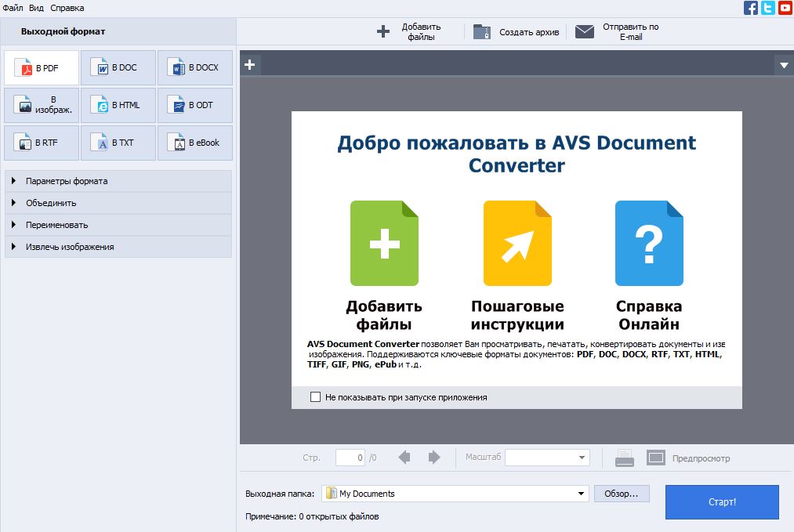Click the plus icon for Добавить файлы in toolbar

(x=383, y=32)
